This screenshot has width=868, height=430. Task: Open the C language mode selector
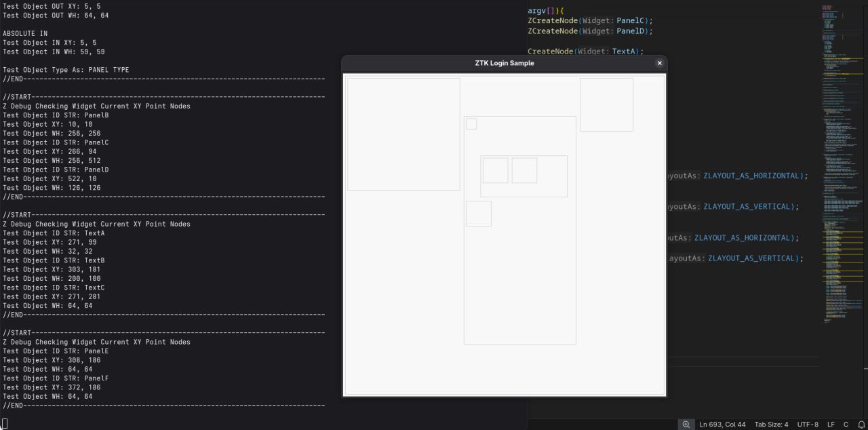846,425
